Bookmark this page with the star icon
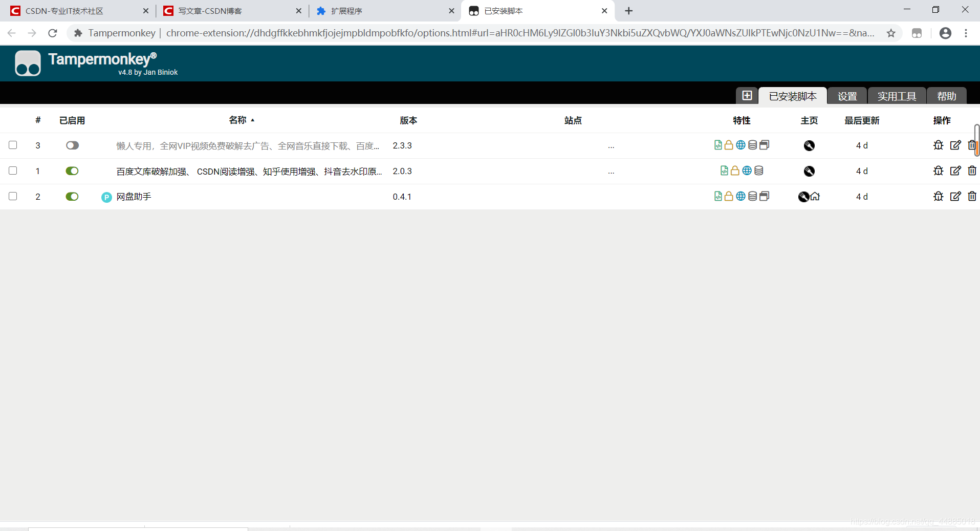The height and width of the screenshot is (531, 980). [891, 33]
